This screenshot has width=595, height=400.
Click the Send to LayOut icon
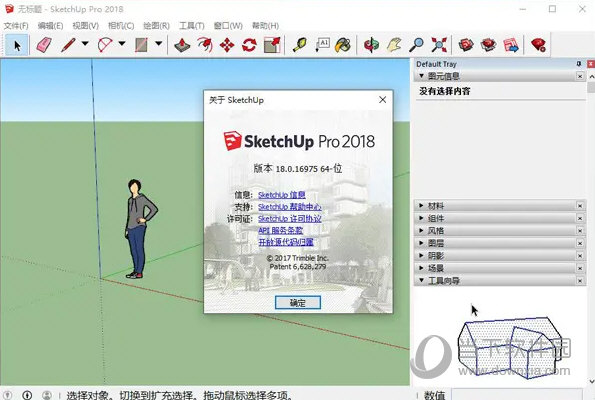coord(511,45)
